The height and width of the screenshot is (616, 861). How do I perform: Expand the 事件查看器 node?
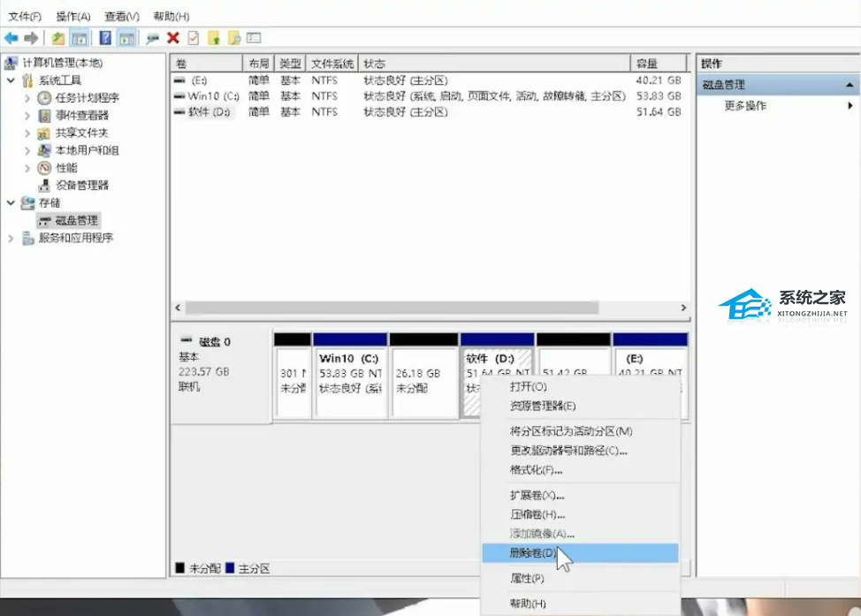[x=27, y=116]
